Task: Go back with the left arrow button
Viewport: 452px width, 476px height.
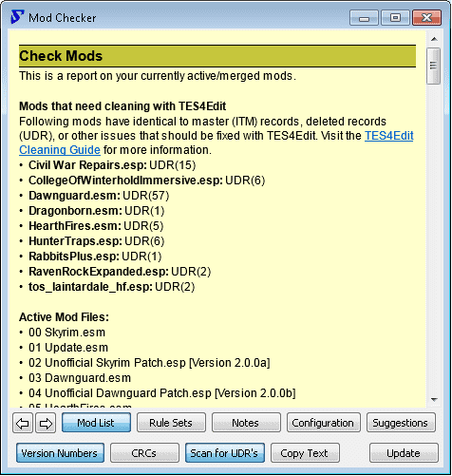Action: click(x=23, y=423)
